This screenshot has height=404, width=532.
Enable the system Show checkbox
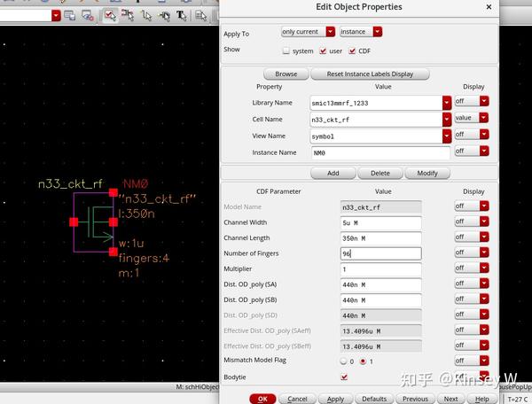[286, 50]
